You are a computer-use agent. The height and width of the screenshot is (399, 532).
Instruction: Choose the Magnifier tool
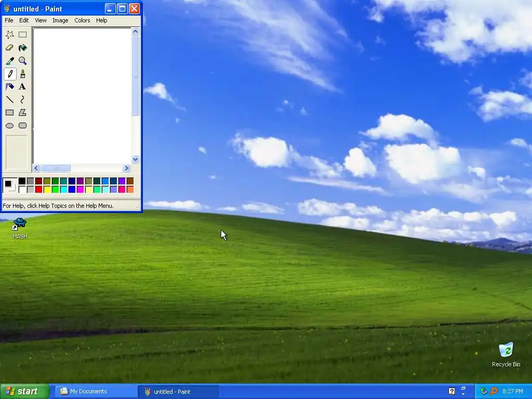(23, 61)
